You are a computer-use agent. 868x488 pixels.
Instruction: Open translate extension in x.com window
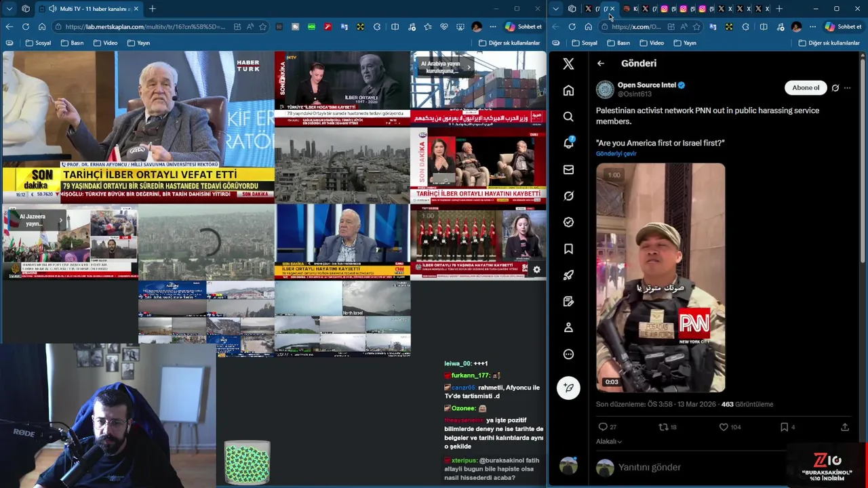[712, 26]
